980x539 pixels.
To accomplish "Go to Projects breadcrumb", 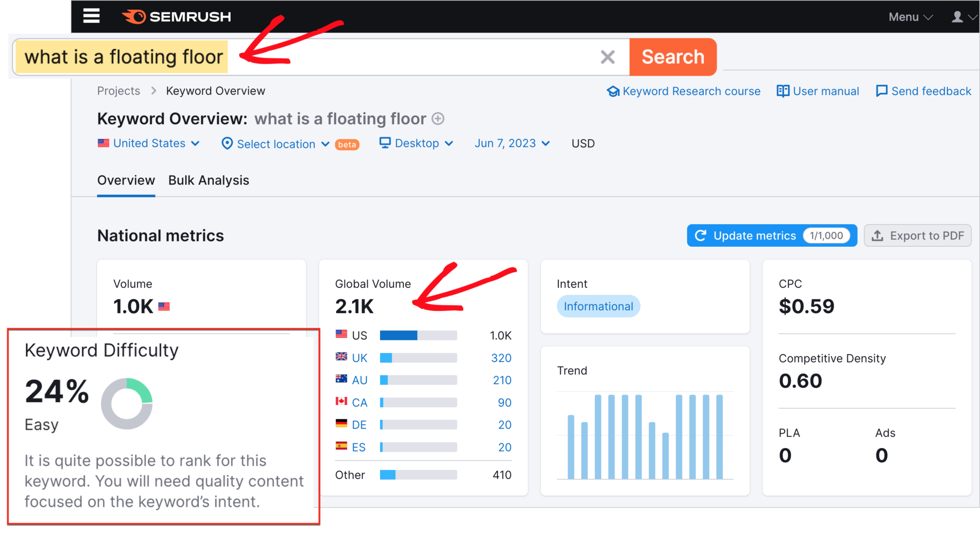I will [x=119, y=91].
